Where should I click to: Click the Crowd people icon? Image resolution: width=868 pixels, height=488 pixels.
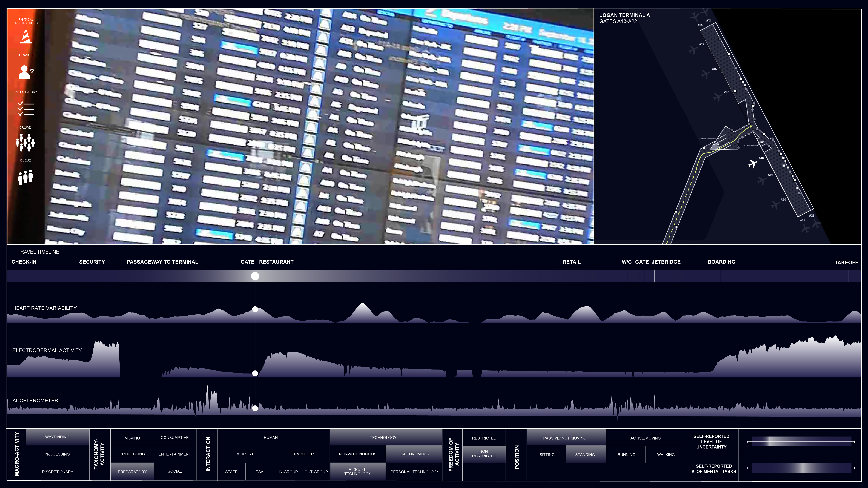pyautogui.click(x=25, y=142)
